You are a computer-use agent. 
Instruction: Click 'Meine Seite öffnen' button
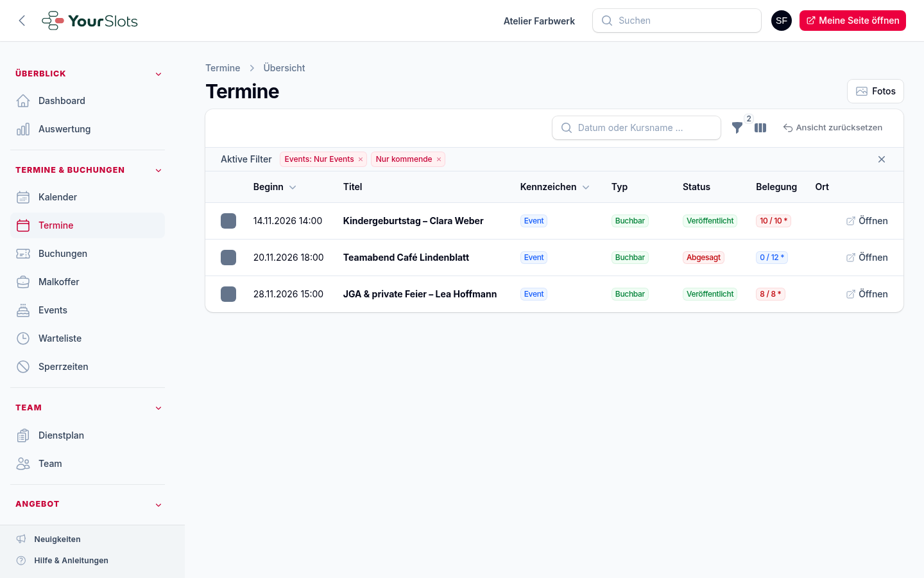[853, 21]
